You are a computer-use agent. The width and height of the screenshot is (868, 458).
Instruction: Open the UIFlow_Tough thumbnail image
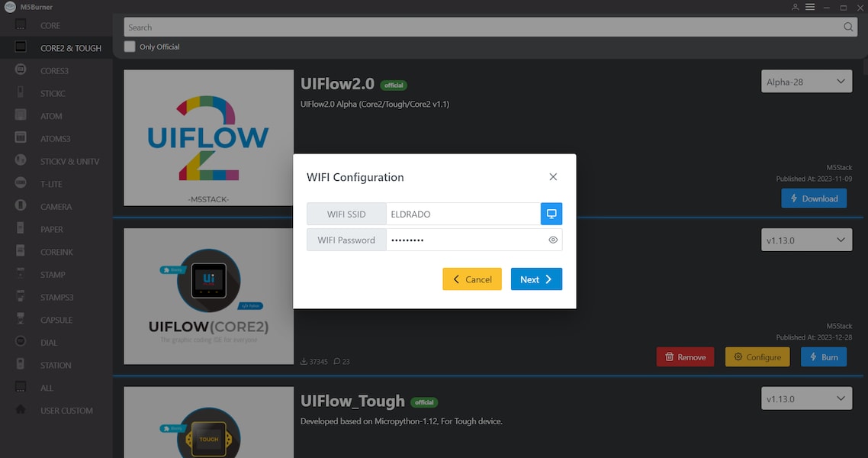click(209, 422)
